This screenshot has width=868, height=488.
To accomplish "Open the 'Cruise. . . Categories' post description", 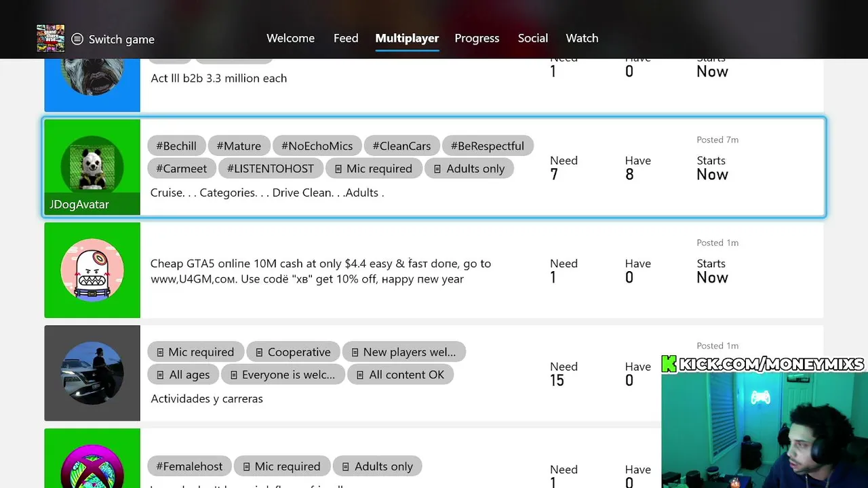I will 267,192.
